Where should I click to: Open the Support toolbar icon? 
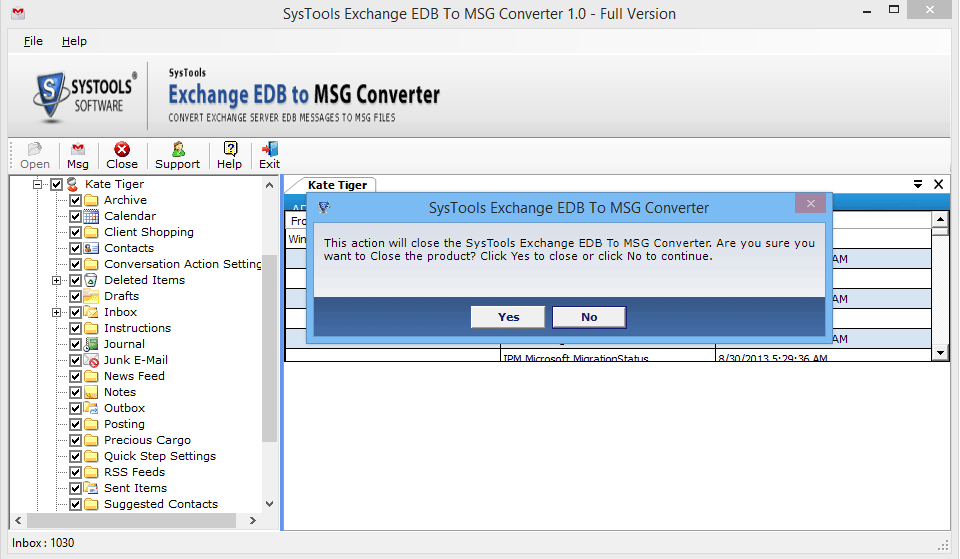click(178, 149)
